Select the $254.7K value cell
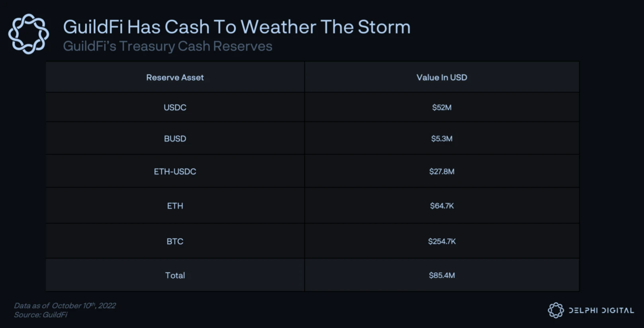 (442, 241)
